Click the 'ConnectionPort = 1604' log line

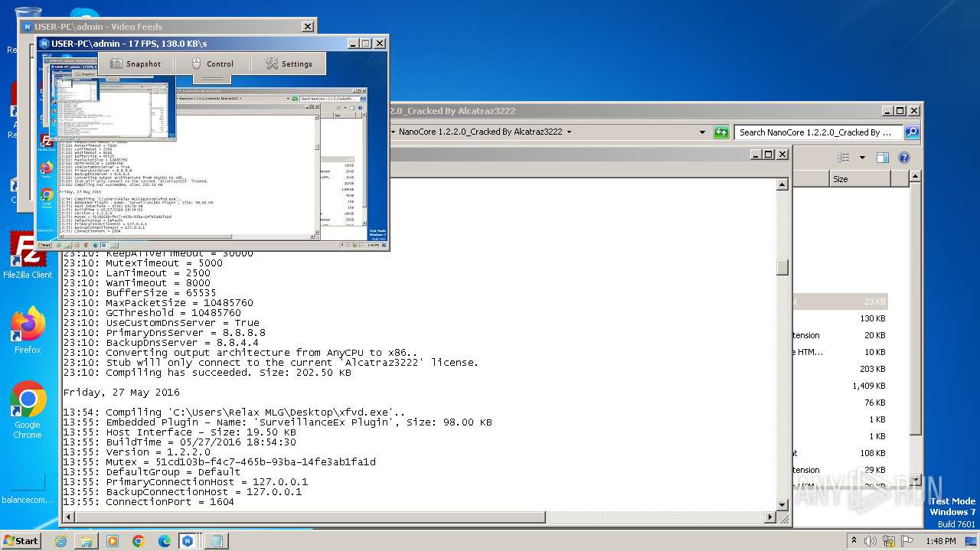(149, 502)
